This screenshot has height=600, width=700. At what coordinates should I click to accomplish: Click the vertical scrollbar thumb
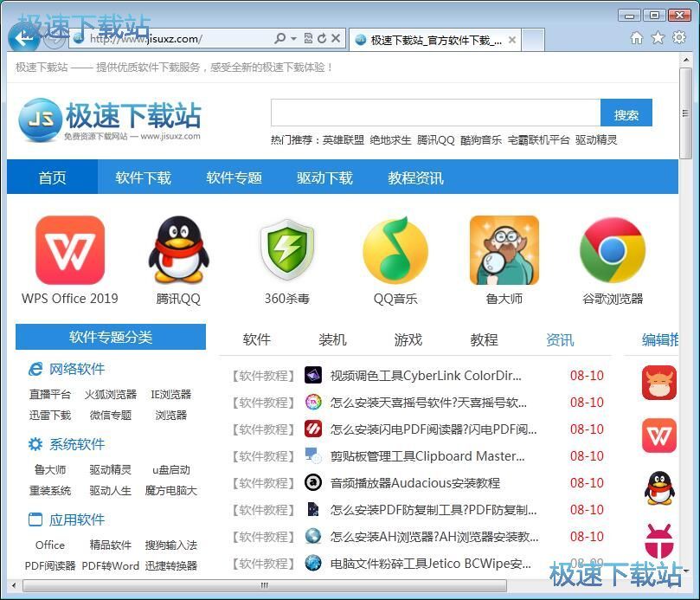[x=685, y=113]
